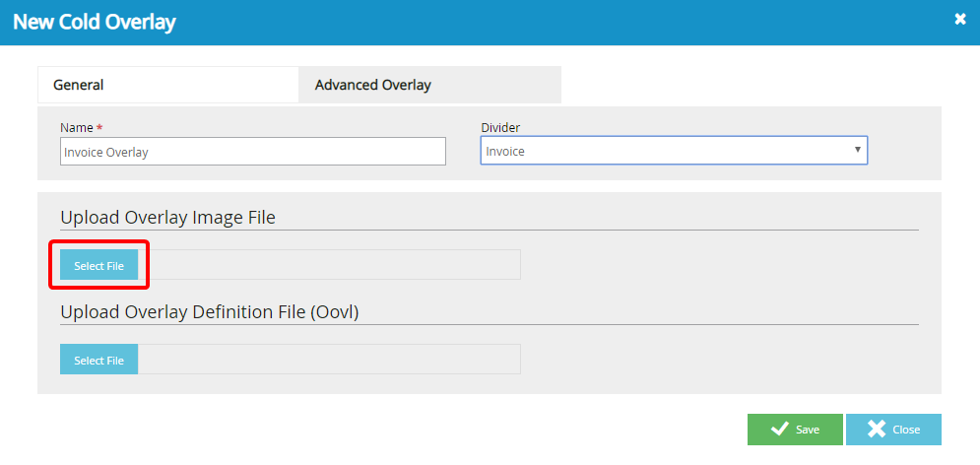Viewport: 980px width, 465px height.
Task: Click the Divider label above the dropdown
Action: 500,128
